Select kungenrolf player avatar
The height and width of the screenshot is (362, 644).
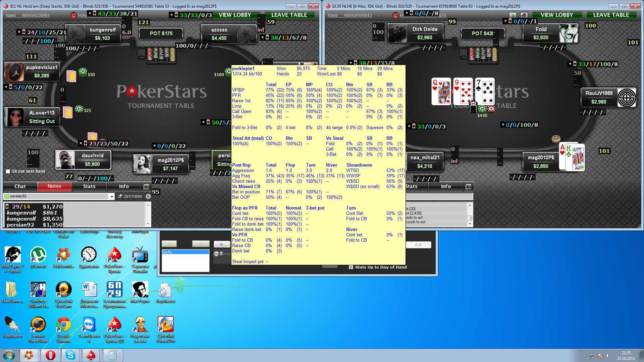74,34
